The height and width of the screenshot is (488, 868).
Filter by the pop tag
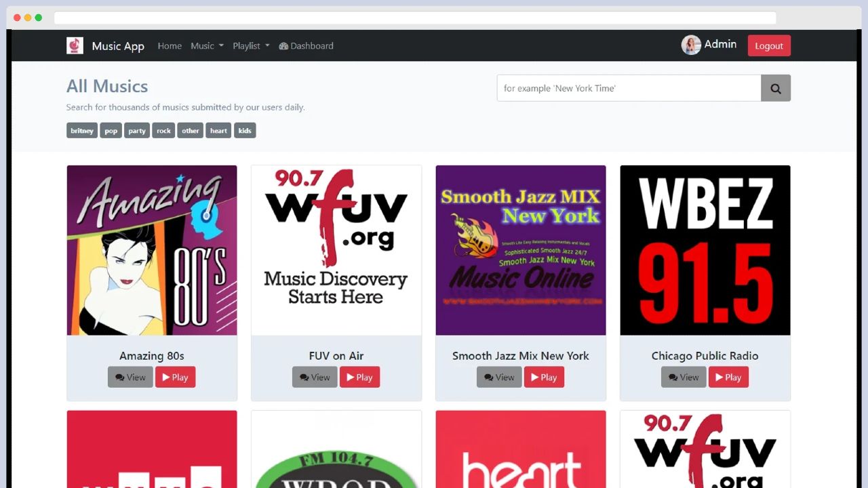(x=111, y=130)
